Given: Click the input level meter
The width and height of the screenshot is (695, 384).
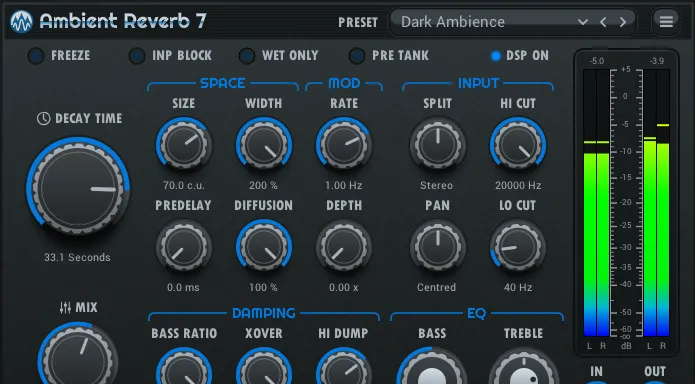Looking at the screenshot, I should (x=597, y=203).
